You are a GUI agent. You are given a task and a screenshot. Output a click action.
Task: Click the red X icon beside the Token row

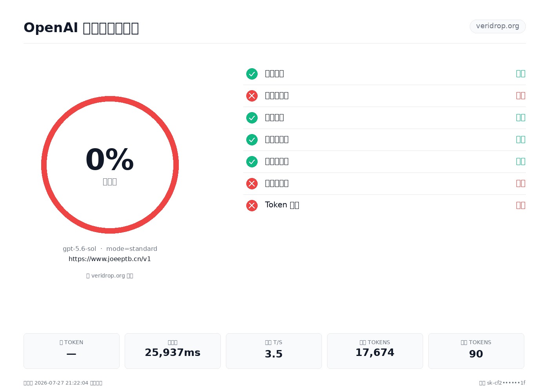252,205
